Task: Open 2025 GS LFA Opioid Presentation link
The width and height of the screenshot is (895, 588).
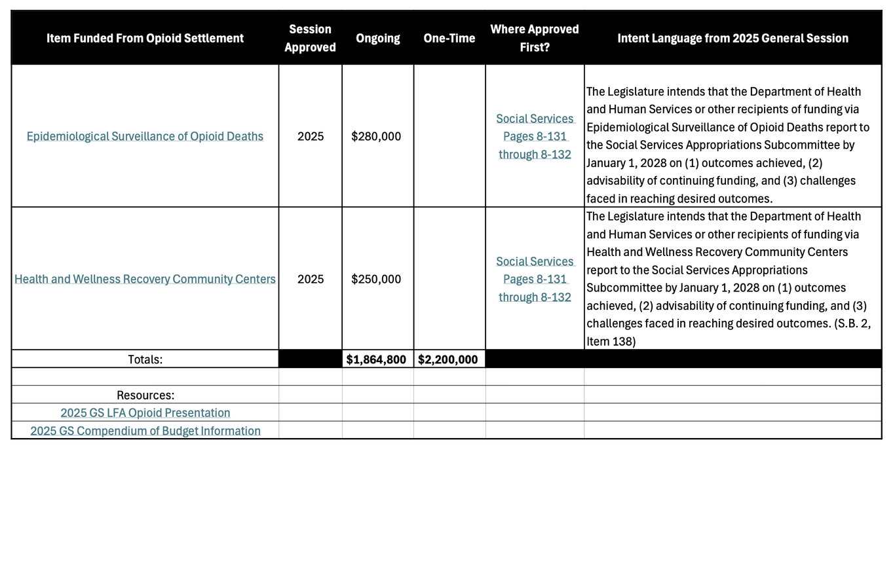Action: point(145,413)
